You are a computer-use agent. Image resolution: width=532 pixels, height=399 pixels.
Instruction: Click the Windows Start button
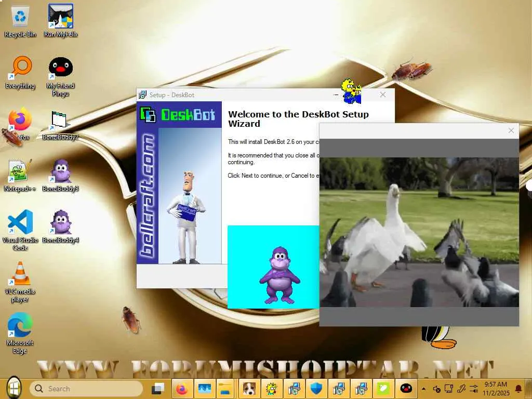[14, 389]
